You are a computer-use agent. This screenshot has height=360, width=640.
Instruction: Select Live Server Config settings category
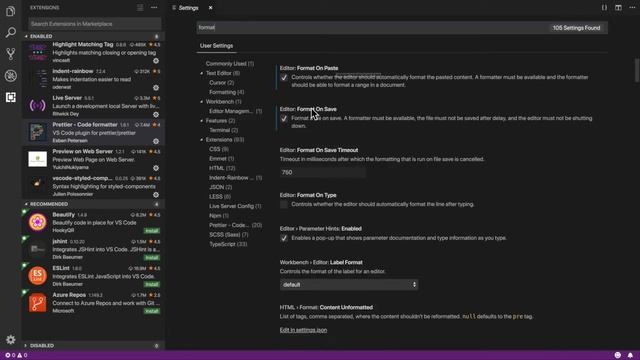235,206
